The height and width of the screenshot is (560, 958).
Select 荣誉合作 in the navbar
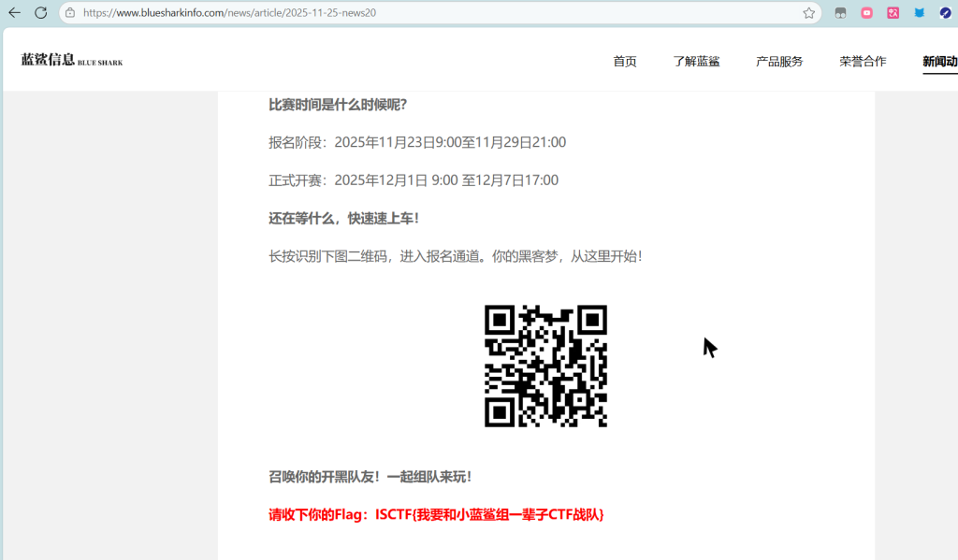pos(863,62)
